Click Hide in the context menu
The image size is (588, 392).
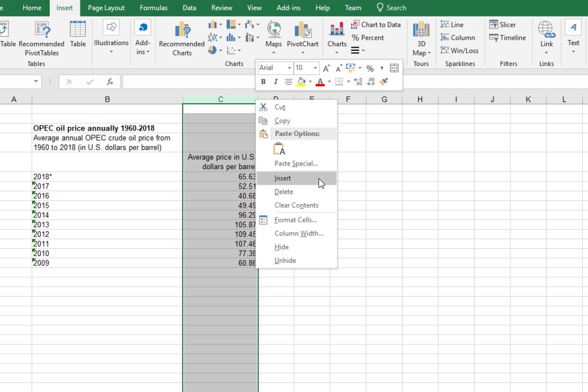(x=296, y=247)
